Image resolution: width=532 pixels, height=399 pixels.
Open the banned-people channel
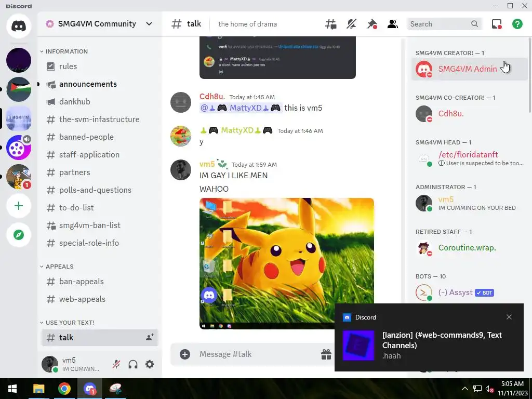click(x=99, y=137)
